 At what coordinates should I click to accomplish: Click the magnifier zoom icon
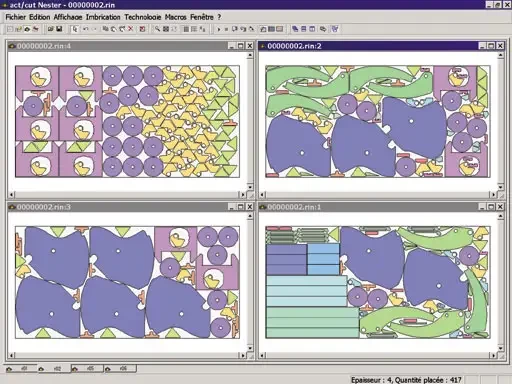tap(157, 29)
